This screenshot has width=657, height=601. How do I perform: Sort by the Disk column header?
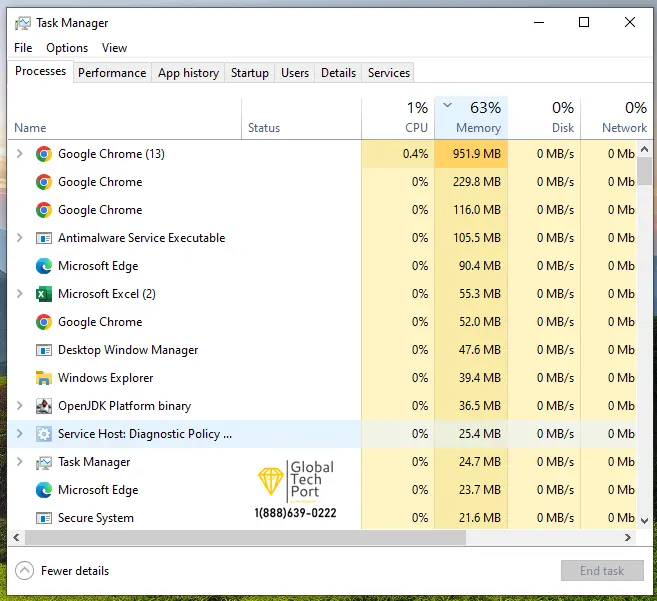click(544, 119)
